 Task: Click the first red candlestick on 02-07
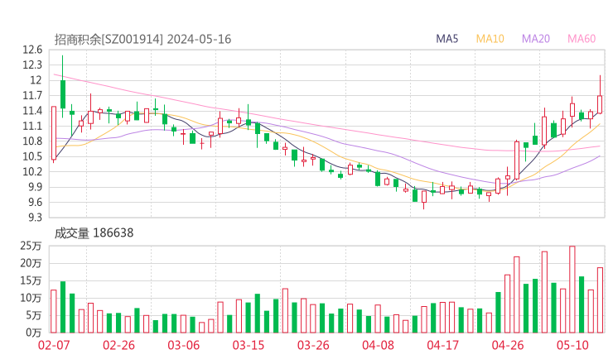coord(54,133)
